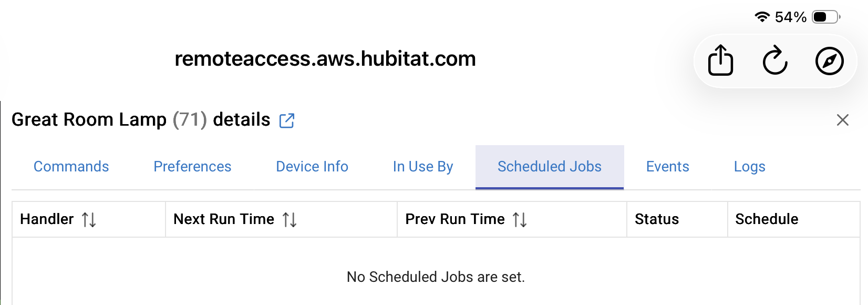This screenshot has height=305, width=868.
Task: Sort by Next Run Time arrows icon
Action: (x=290, y=219)
